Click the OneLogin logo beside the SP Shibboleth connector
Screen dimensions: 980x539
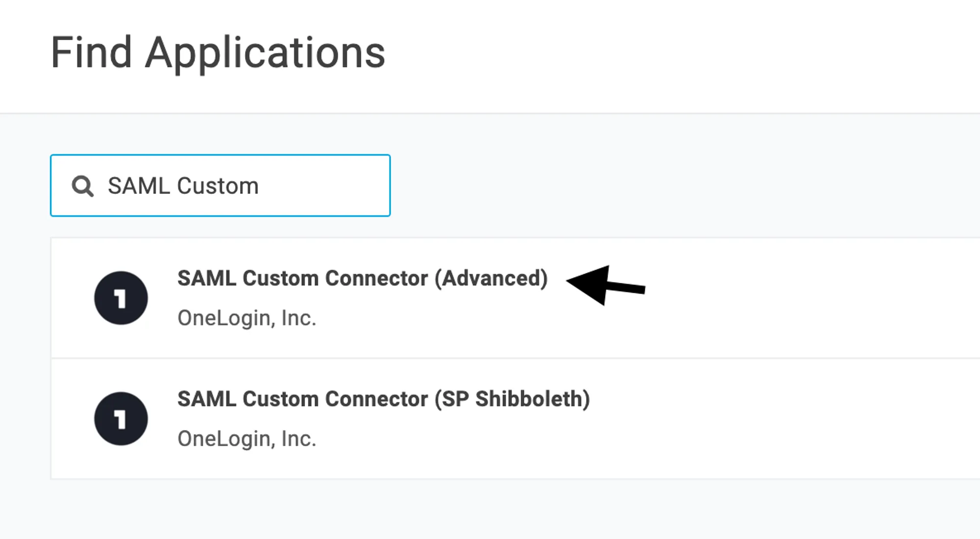pos(121,419)
